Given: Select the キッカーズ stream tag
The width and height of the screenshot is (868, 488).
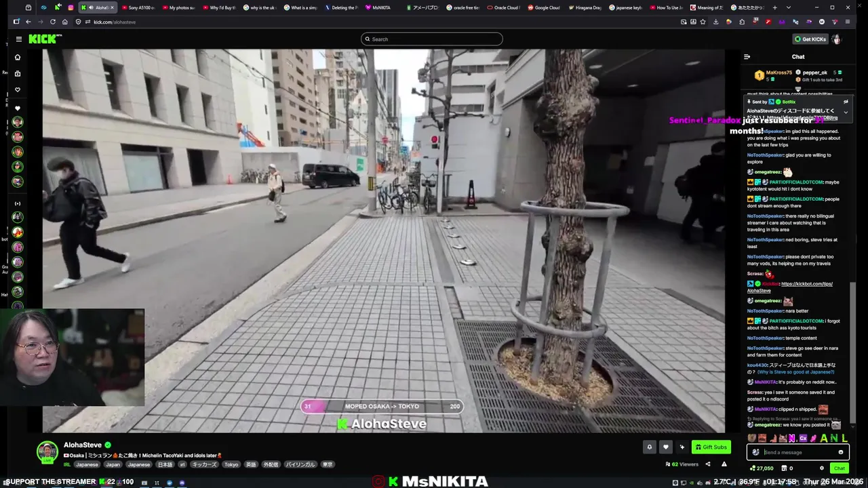Looking at the screenshot, I should point(204,464).
